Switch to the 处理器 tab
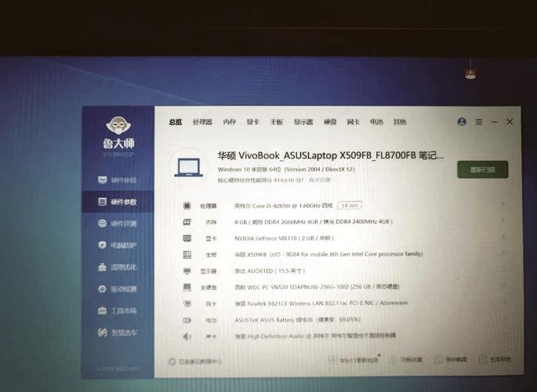The image size is (537, 392). [202, 122]
